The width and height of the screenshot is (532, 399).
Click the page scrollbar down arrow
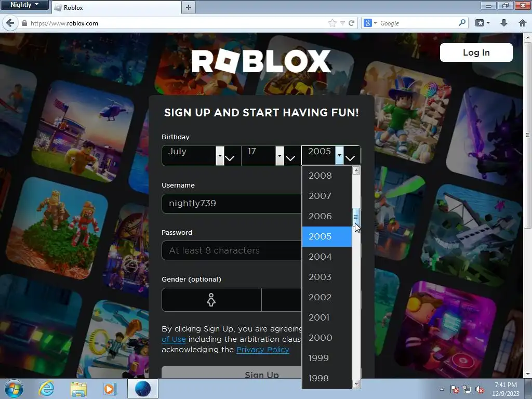(528, 374)
